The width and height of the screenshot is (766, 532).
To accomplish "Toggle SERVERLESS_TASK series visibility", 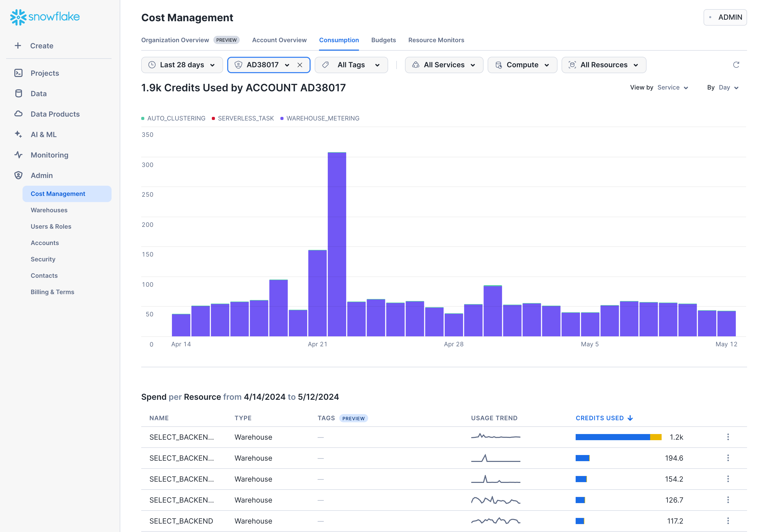I will 246,118.
